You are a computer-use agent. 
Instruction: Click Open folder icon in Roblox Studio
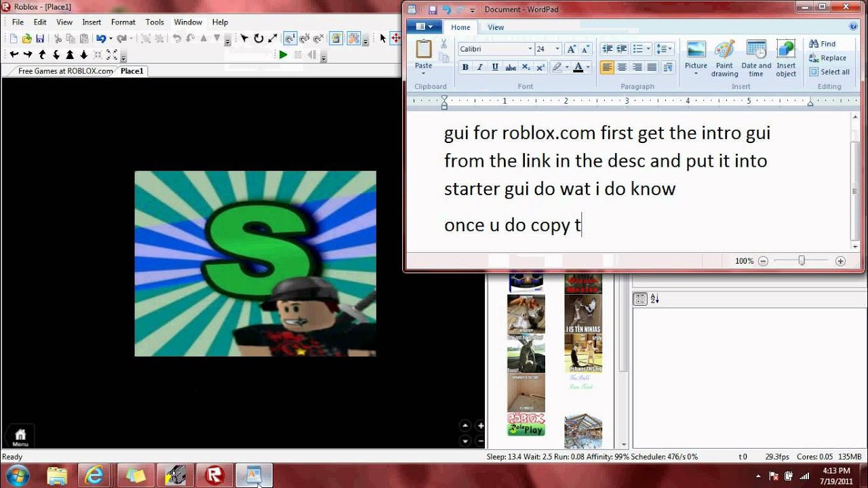[x=27, y=39]
